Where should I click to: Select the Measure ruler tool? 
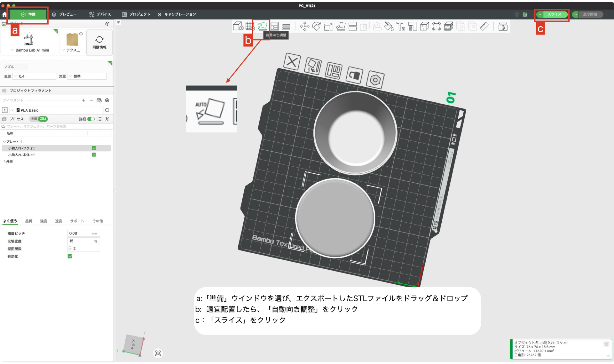pyautogui.click(x=484, y=27)
